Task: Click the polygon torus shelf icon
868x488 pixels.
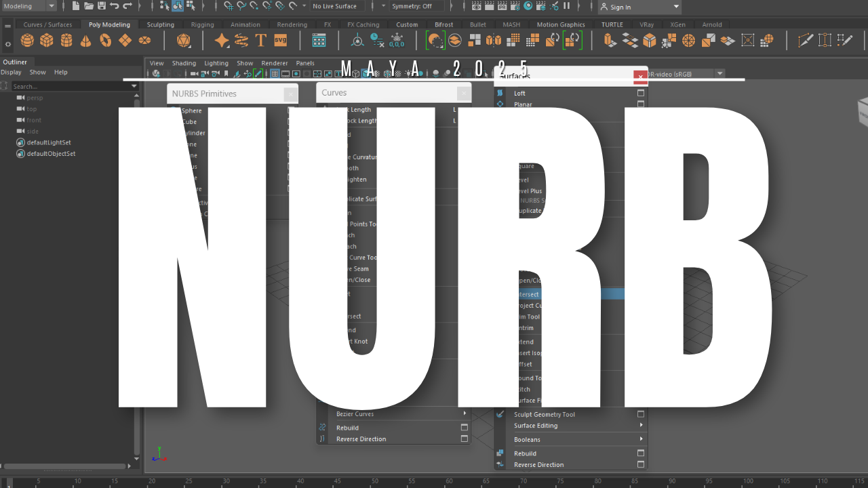Action: click(106, 41)
